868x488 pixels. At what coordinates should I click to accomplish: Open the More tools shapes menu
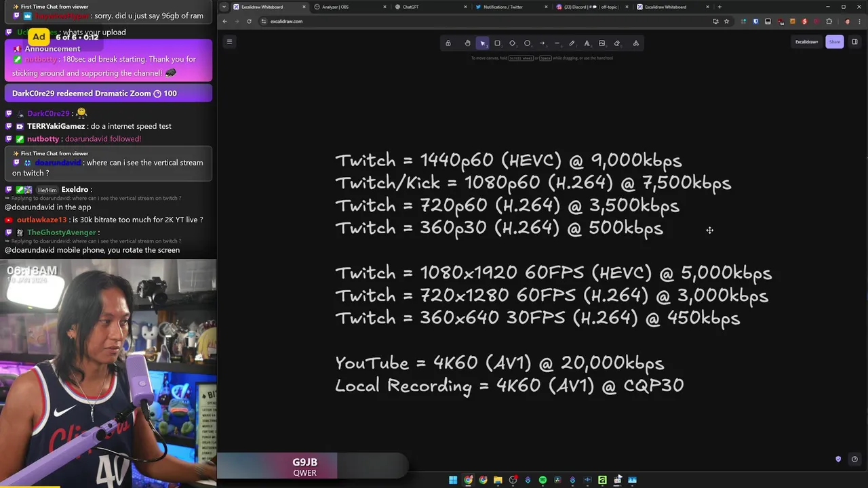[635, 43]
